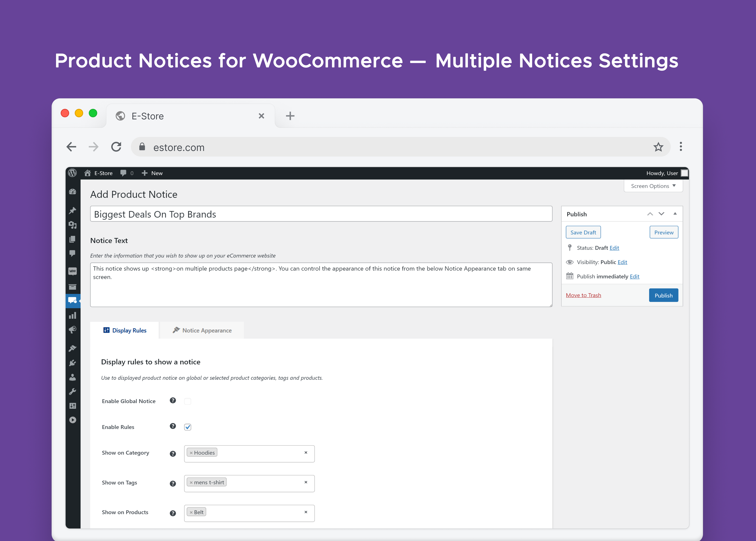This screenshot has height=541, width=756.
Task: Move Publish panel down
Action: pyautogui.click(x=661, y=214)
